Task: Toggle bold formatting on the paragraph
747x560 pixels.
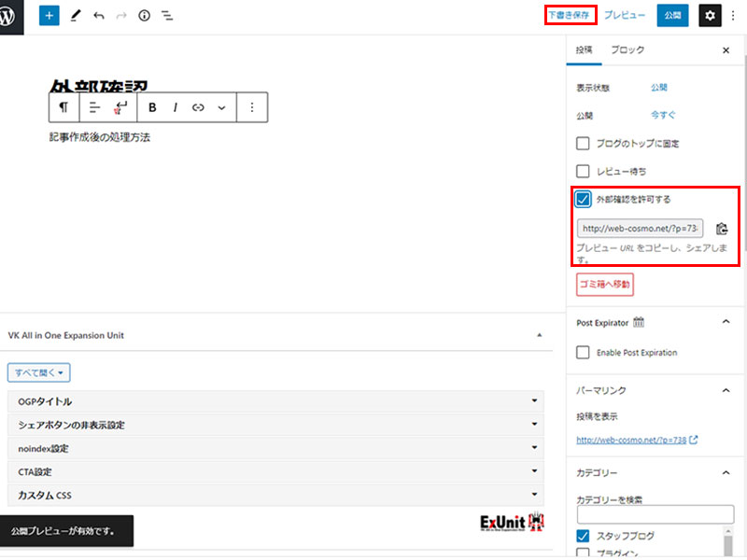Action: coord(152,107)
